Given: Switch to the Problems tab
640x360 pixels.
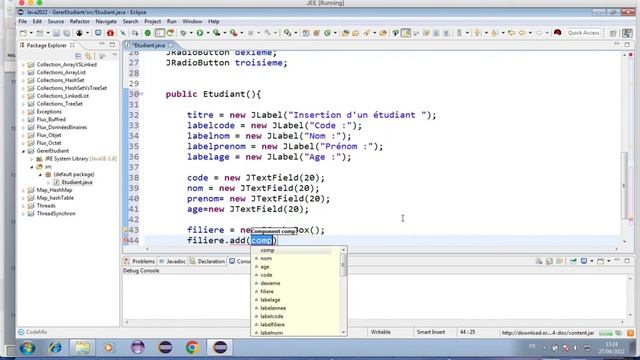Looking at the screenshot, I should (x=140, y=261).
